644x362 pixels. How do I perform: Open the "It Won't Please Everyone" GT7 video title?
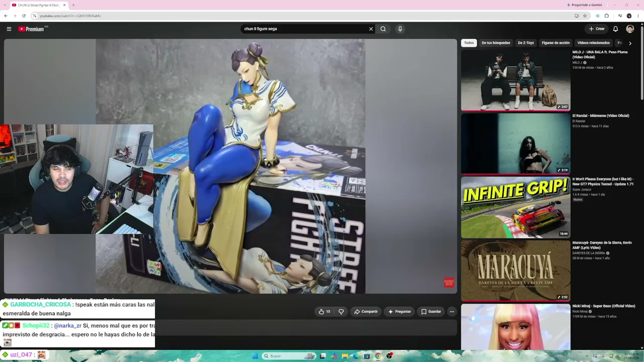click(x=603, y=182)
